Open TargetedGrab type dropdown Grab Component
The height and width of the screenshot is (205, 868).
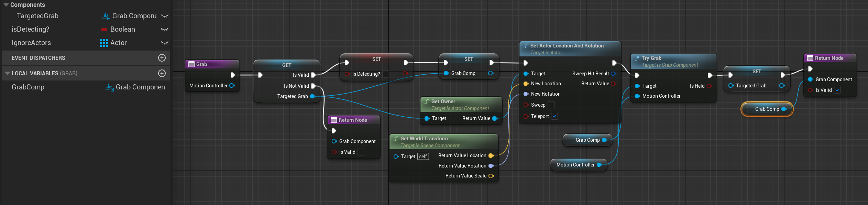point(130,16)
